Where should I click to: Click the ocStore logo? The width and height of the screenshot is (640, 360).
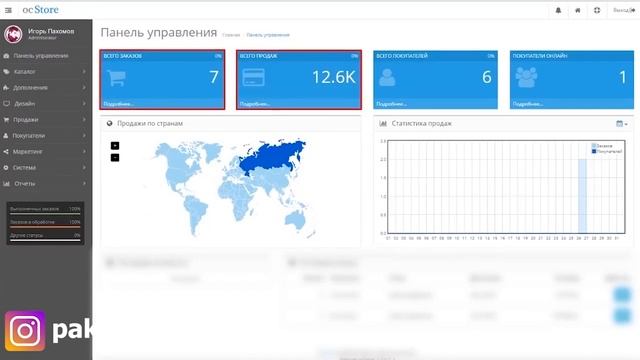click(x=40, y=10)
